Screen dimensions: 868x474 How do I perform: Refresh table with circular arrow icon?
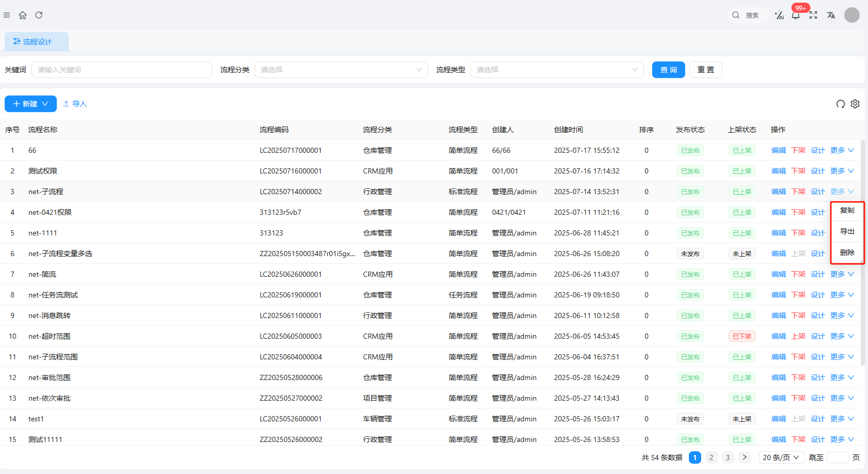(x=841, y=104)
